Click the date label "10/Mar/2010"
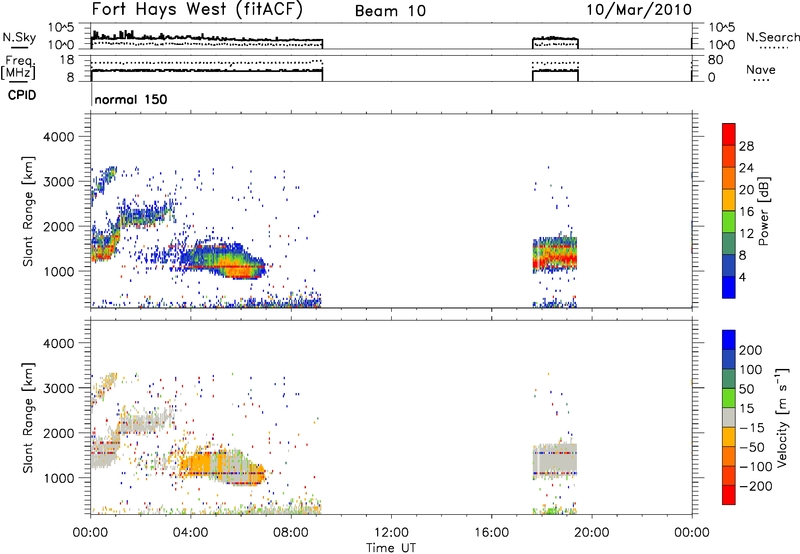The image size is (800, 554). [639, 9]
